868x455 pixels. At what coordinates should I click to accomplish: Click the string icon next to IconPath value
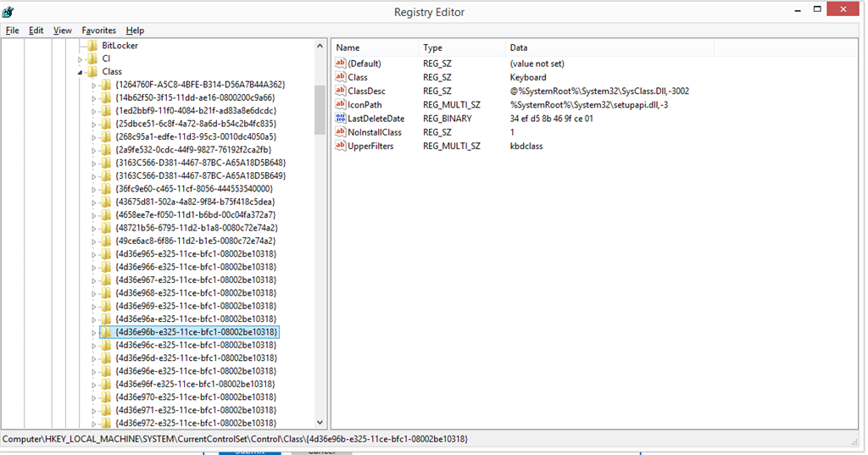point(341,104)
